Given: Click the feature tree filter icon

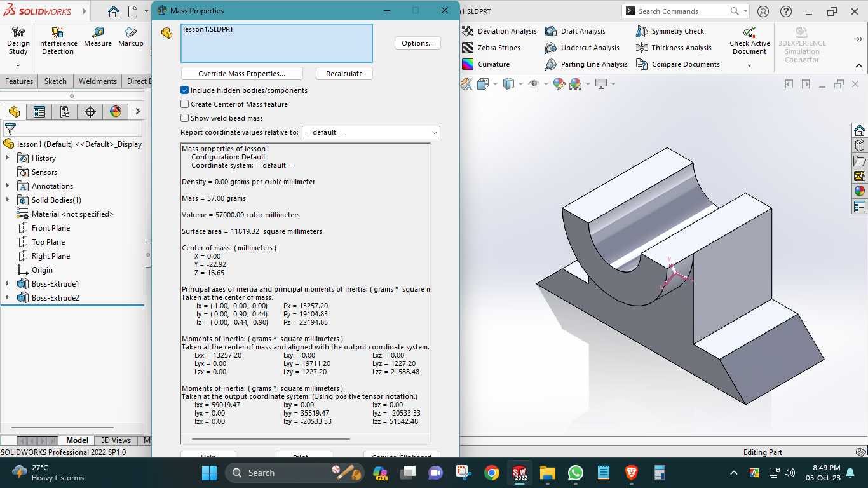Looking at the screenshot, I should coord(10,128).
